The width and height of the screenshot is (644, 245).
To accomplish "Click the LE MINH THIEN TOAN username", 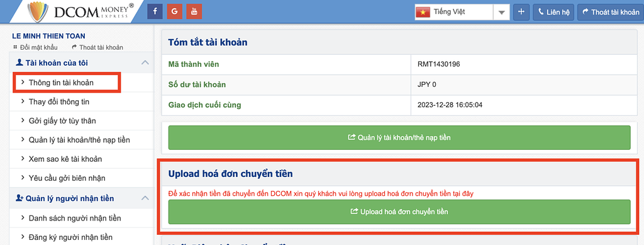I will coord(49,36).
